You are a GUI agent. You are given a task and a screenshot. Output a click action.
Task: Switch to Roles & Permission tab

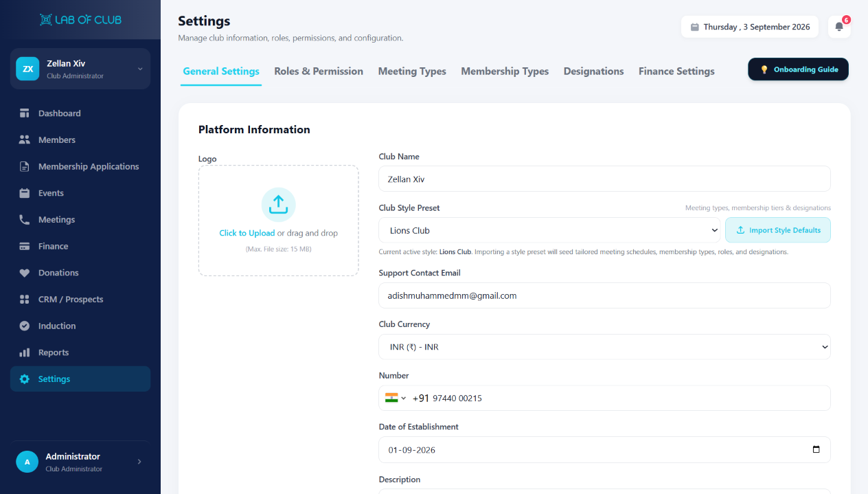pyautogui.click(x=319, y=71)
